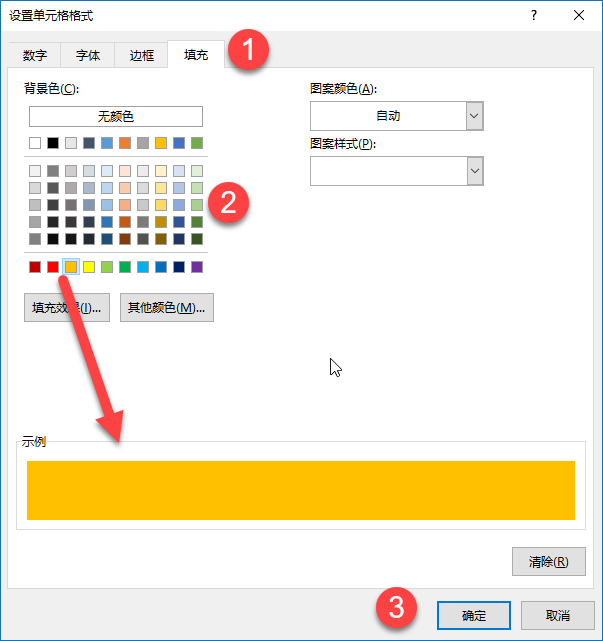Viewport: 603px width, 641px height.
Task: Confirm with the 确定 button
Action: (x=474, y=615)
